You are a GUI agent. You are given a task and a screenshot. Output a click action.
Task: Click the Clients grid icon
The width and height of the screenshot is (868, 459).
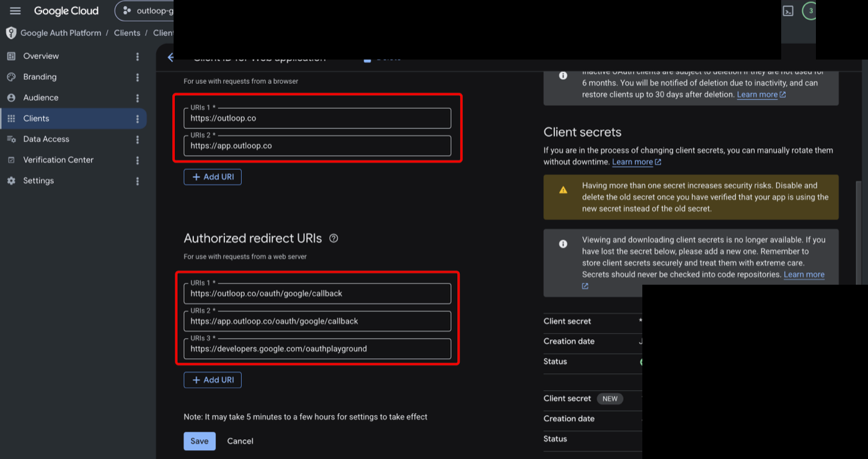11,118
